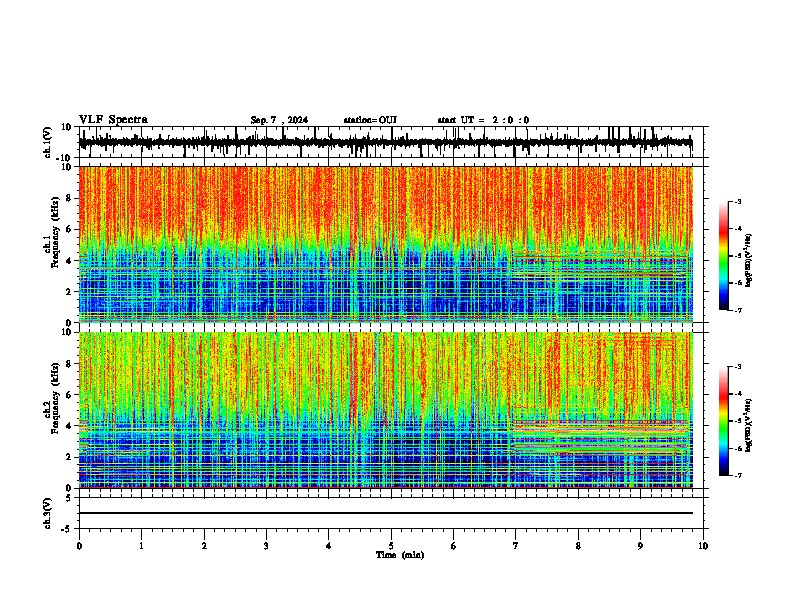Click time axis tick label '0'
792x612 pixels.
[x=79, y=546]
